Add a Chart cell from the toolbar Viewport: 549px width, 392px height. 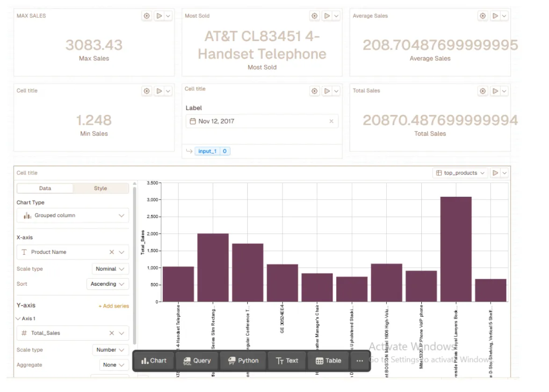(154, 361)
